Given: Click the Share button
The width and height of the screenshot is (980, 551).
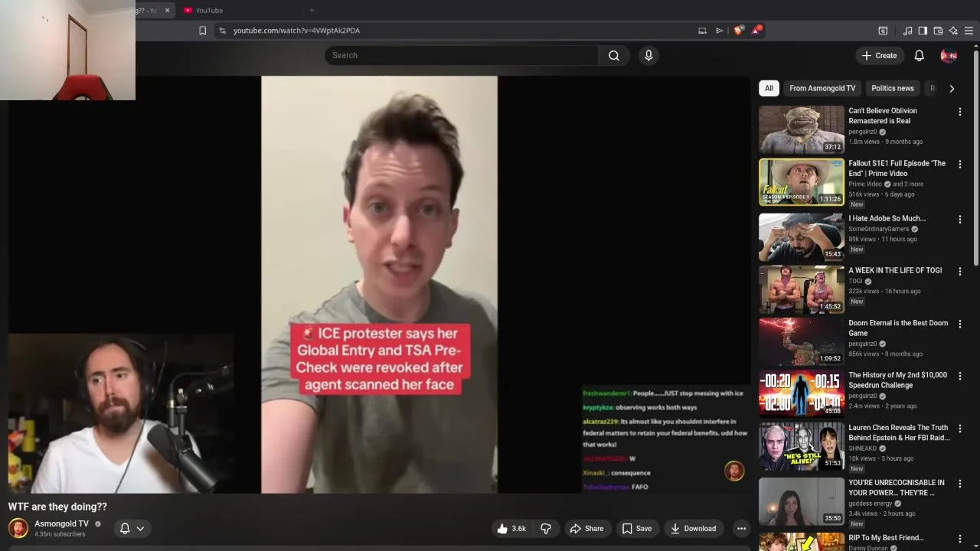Looking at the screenshot, I should (586, 528).
